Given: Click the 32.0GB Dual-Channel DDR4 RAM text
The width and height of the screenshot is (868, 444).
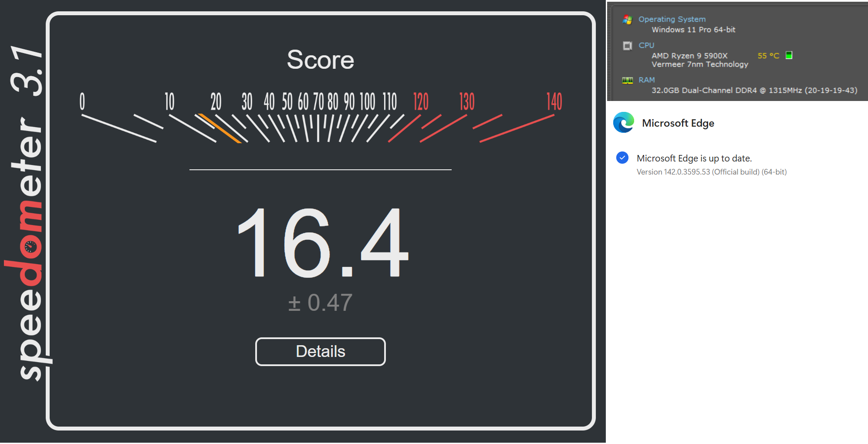Looking at the screenshot, I should 754,91.
